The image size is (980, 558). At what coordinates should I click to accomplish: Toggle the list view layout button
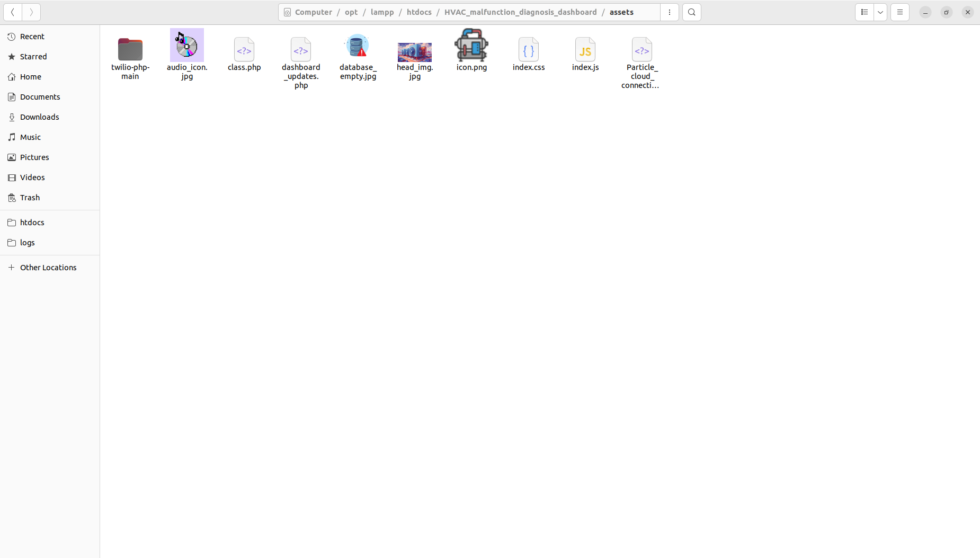point(865,12)
